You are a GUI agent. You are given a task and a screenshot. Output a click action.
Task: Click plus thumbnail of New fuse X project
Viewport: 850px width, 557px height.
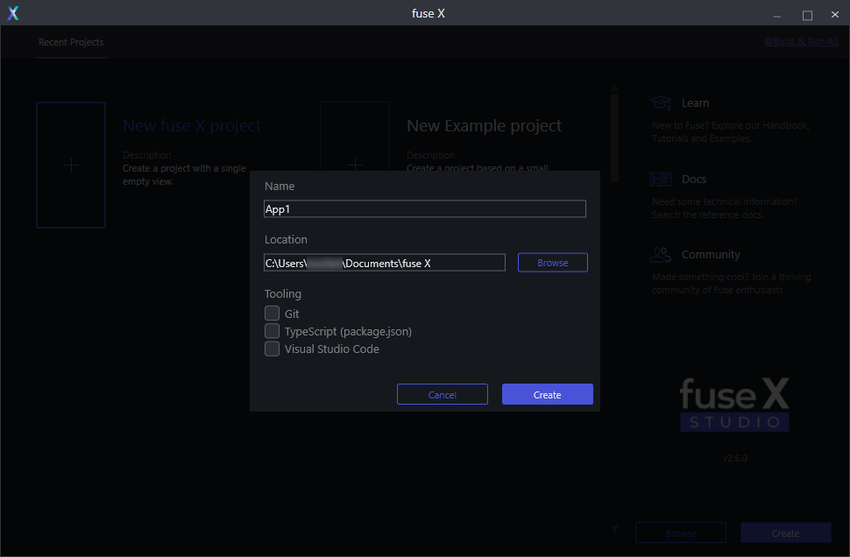point(71,165)
